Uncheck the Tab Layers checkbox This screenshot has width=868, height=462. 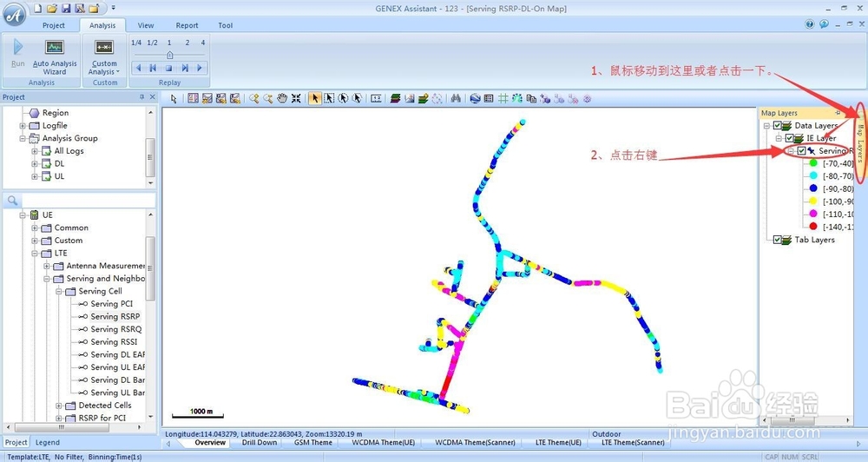tap(777, 240)
